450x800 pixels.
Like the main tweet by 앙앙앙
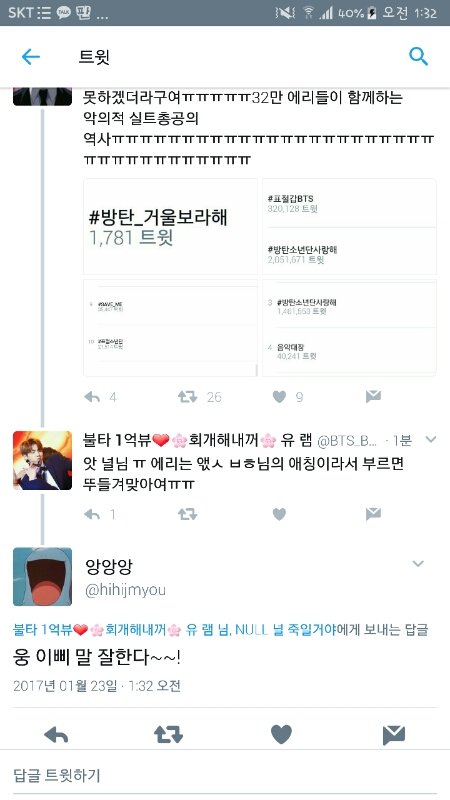[x=281, y=735]
